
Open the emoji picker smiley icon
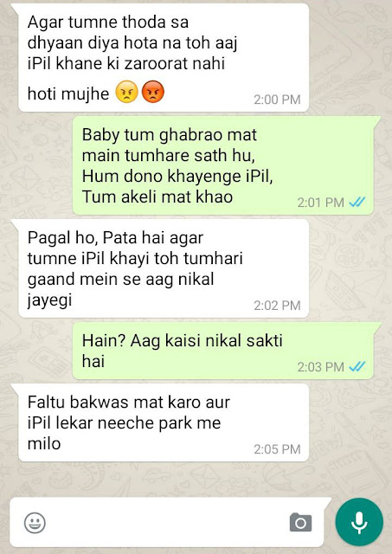[x=35, y=523]
